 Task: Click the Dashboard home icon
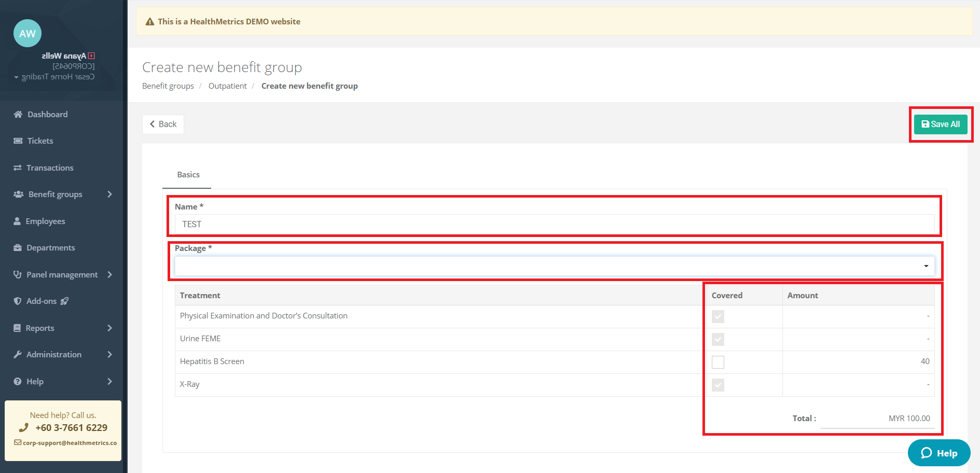[x=18, y=115]
